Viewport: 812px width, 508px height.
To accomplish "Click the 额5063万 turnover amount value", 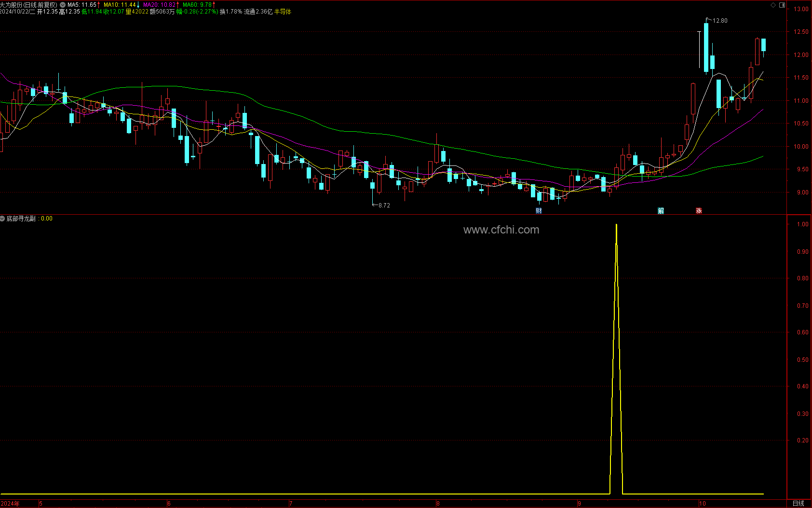I will click(x=162, y=12).
